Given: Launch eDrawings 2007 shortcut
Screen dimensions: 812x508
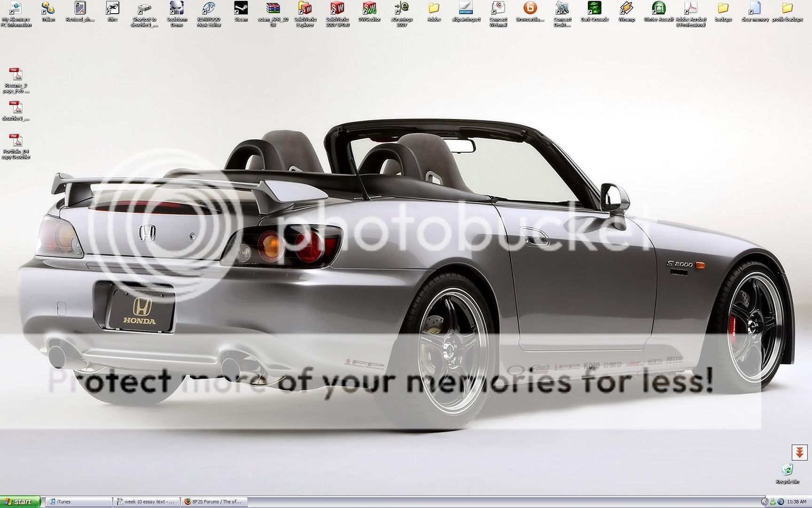Looking at the screenshot, I should click(x=402, y=14).
